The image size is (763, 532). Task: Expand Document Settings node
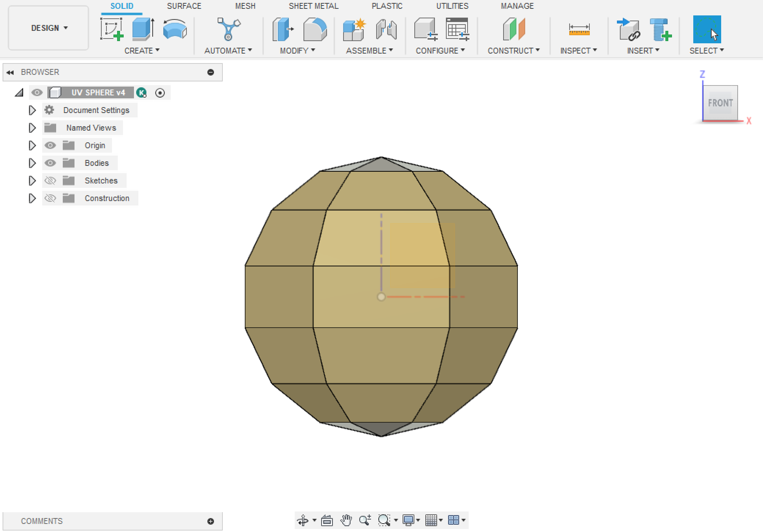[32, 110]
